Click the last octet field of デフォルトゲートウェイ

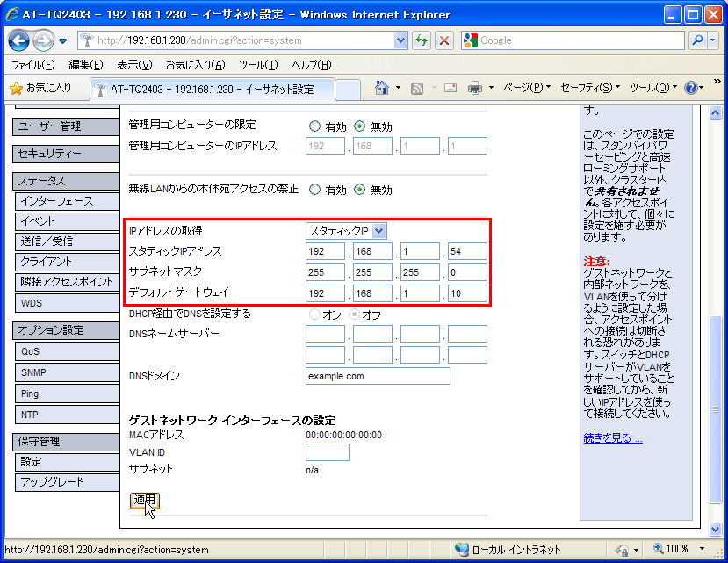click(467, 293)
